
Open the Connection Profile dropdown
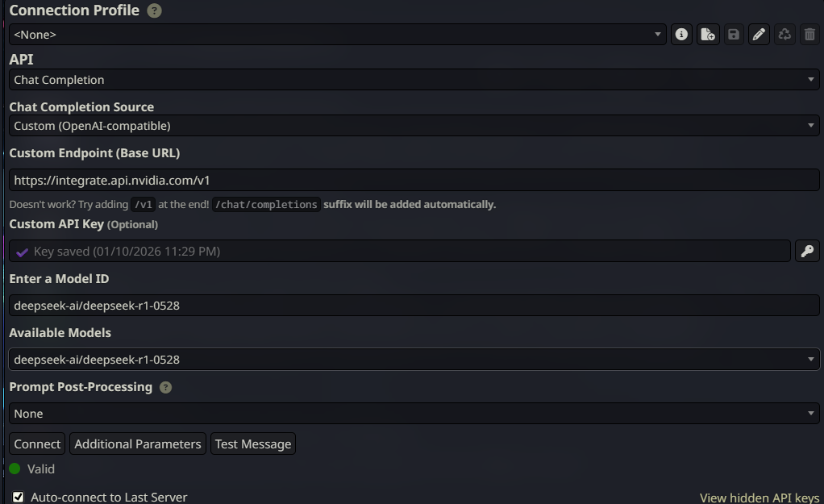337,35
